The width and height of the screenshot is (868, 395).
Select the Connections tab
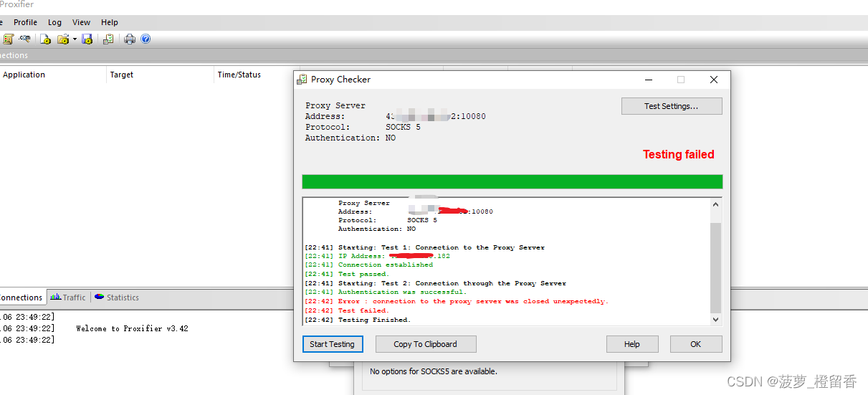click(x=22, y=298)
